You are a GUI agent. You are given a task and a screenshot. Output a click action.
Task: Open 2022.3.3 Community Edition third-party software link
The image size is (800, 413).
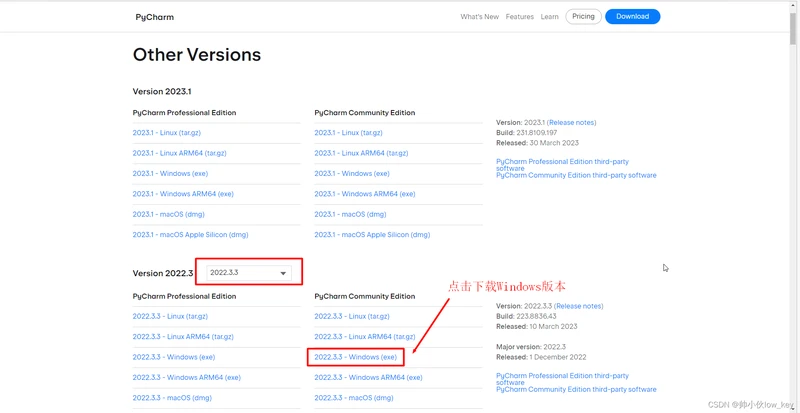pos(576,390)
